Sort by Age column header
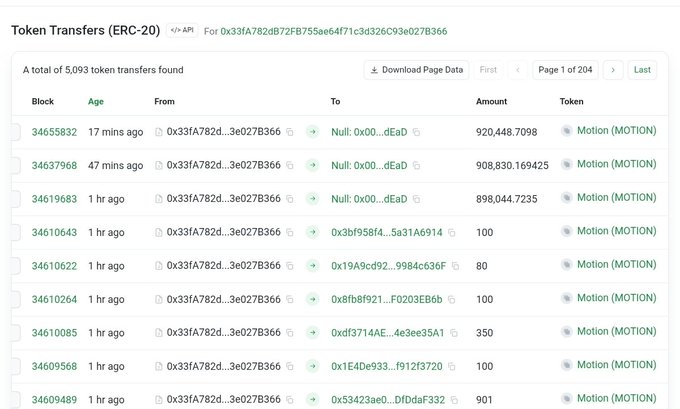The width and height of the screenshot is (680, 409). (x=96, y=101)
